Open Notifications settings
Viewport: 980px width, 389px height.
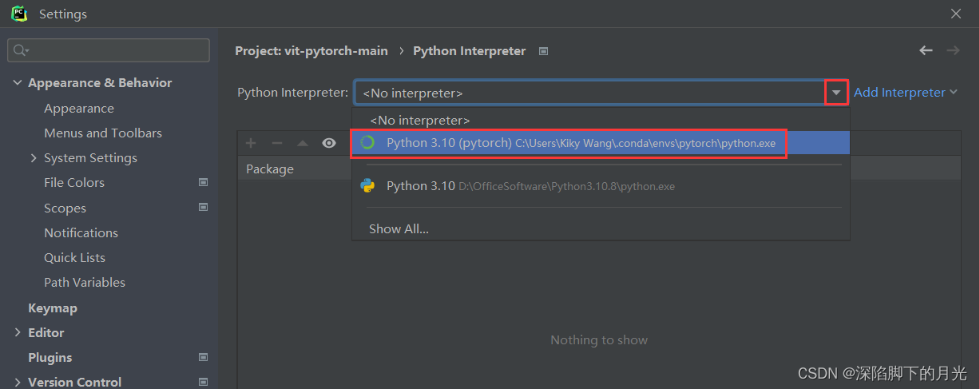click(x=81, y=233)
